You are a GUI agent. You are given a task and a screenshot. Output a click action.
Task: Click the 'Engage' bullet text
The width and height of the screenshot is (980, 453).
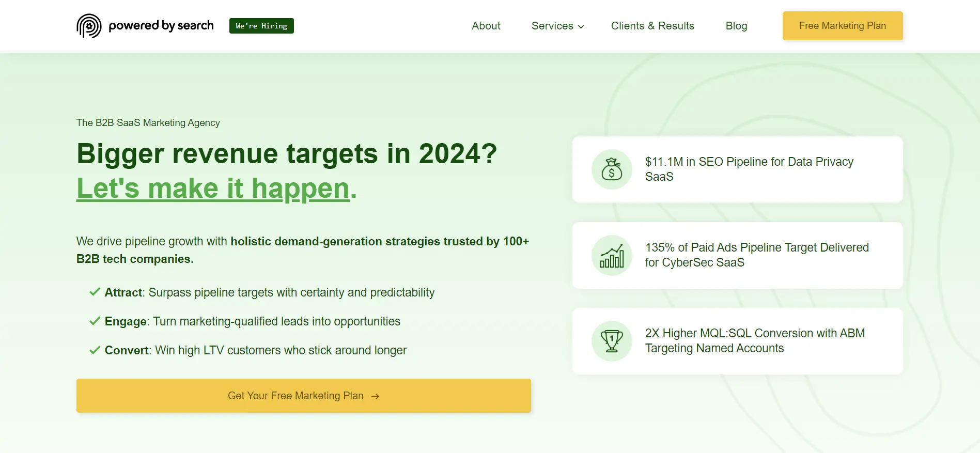[x=253, y=321]
